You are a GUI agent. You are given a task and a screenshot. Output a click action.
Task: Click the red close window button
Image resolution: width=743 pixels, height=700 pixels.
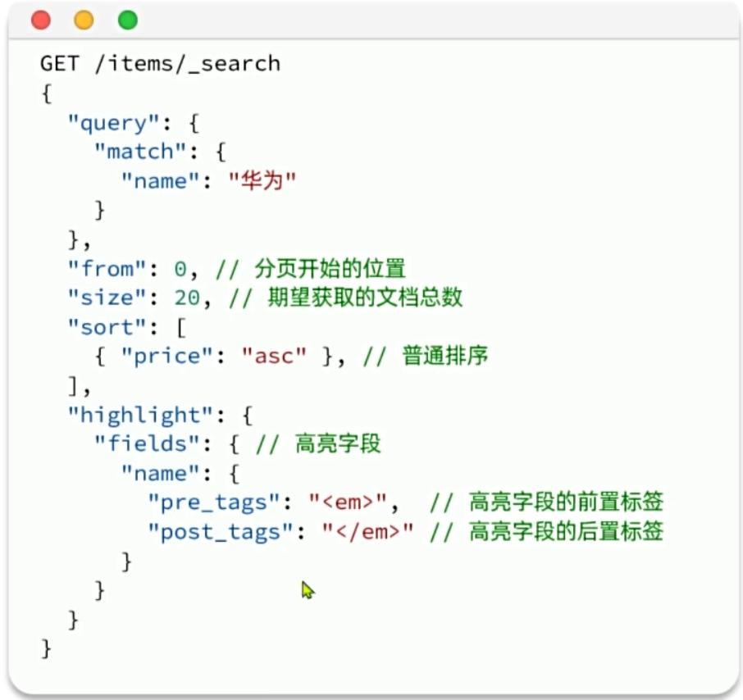40,20
